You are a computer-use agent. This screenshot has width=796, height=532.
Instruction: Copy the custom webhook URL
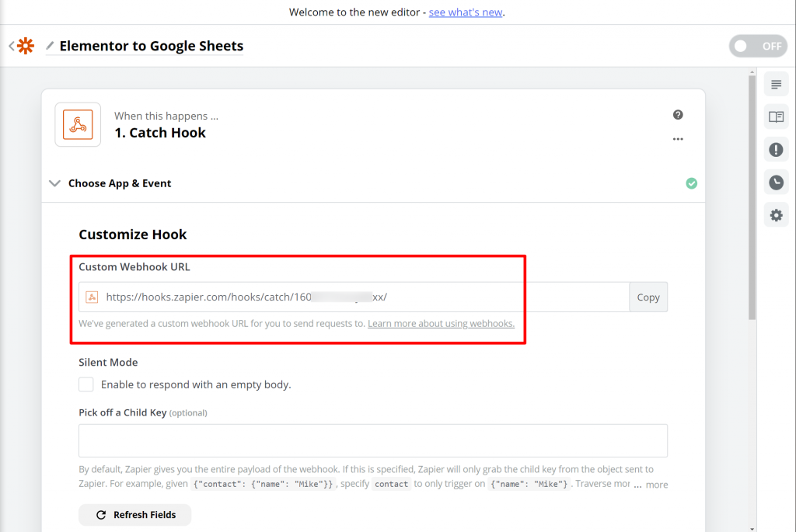click(648, 297)
